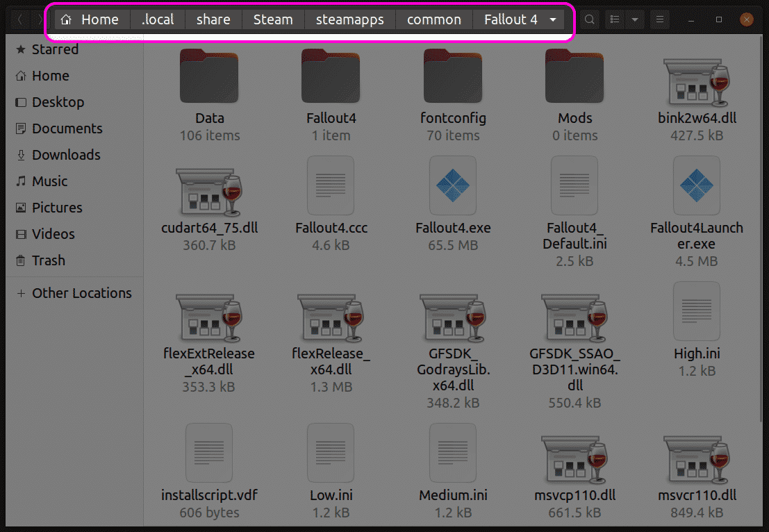This screenshot has width=769, height=532.
Task: Select the flexExtRelease_x64.dll file icon
Action: tap(209, 317)
